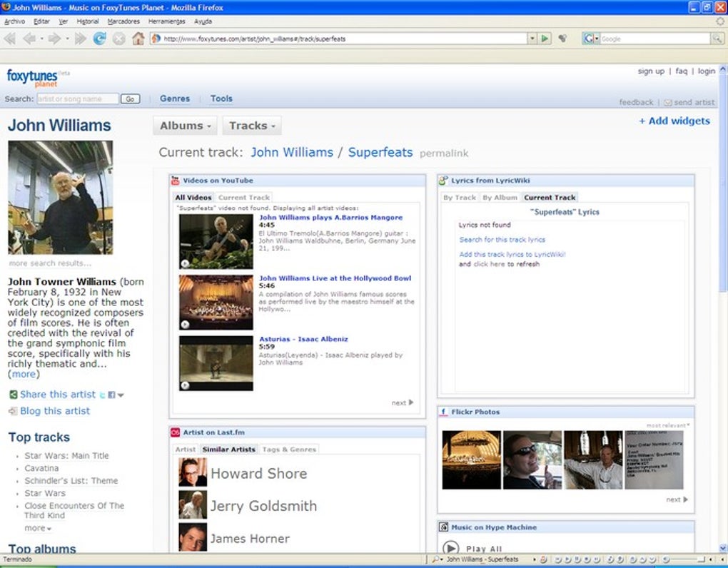
Task: Open the Herramientas menu
Action: point(167,21)
